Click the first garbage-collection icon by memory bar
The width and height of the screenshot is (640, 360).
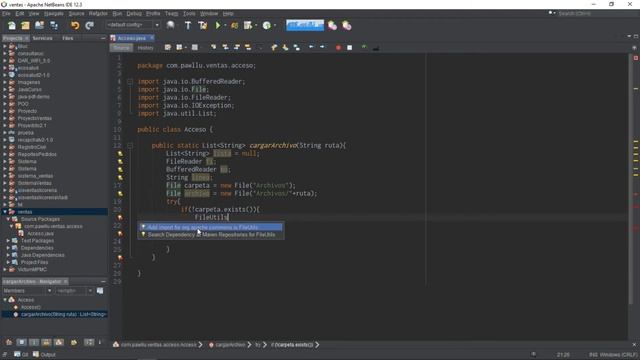click(x=332, y=25)
